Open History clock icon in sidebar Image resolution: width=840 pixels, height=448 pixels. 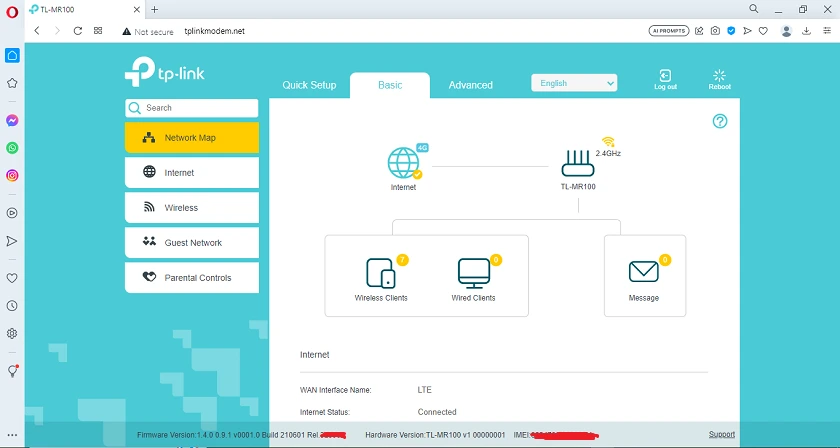(x=12, y=306)
